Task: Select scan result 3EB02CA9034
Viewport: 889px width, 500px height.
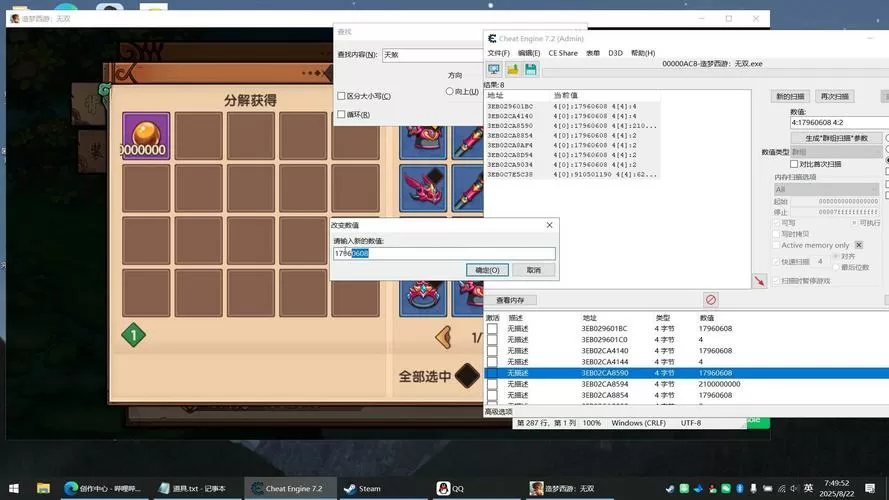Action: tap(573, 164)
